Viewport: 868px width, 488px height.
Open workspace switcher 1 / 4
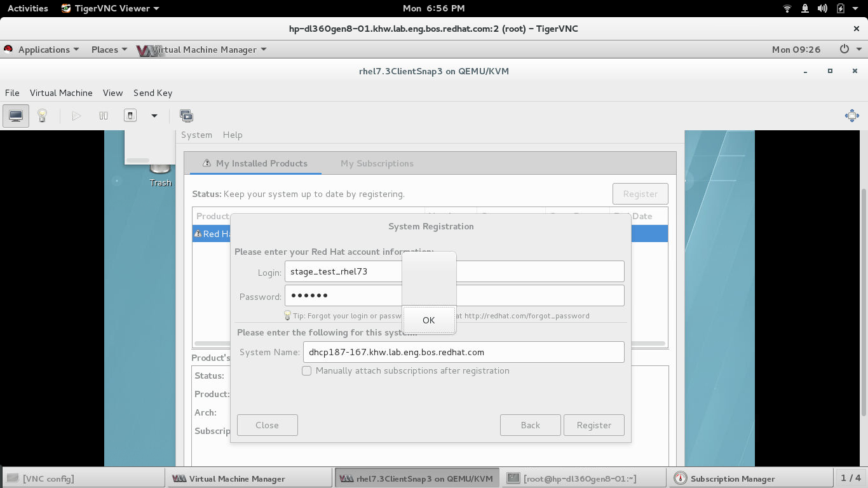(x=851, y=478)
